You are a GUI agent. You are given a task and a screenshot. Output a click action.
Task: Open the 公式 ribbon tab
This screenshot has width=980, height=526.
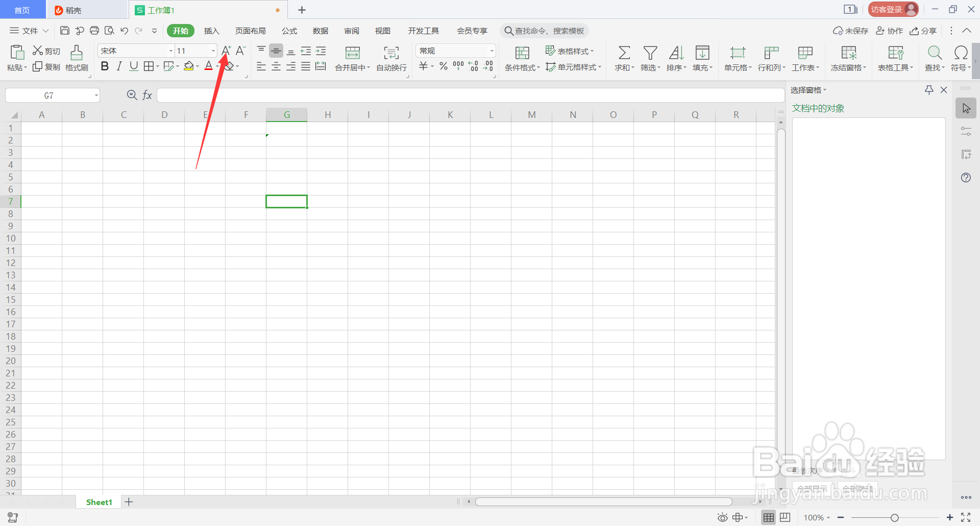289,31
